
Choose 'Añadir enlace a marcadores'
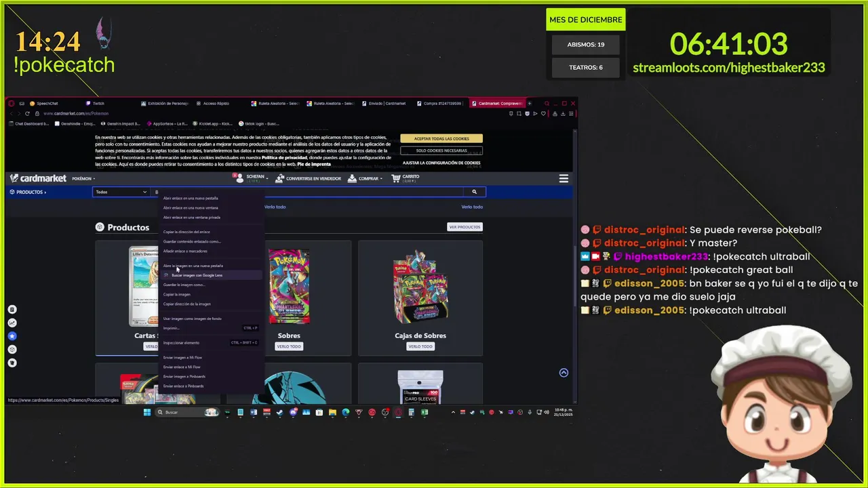(210, 251)
